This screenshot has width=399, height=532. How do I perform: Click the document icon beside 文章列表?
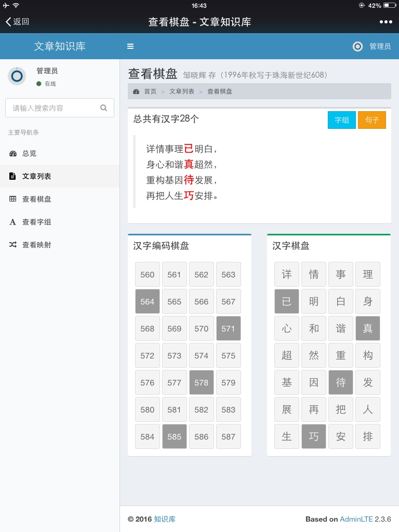coord(13,177)
